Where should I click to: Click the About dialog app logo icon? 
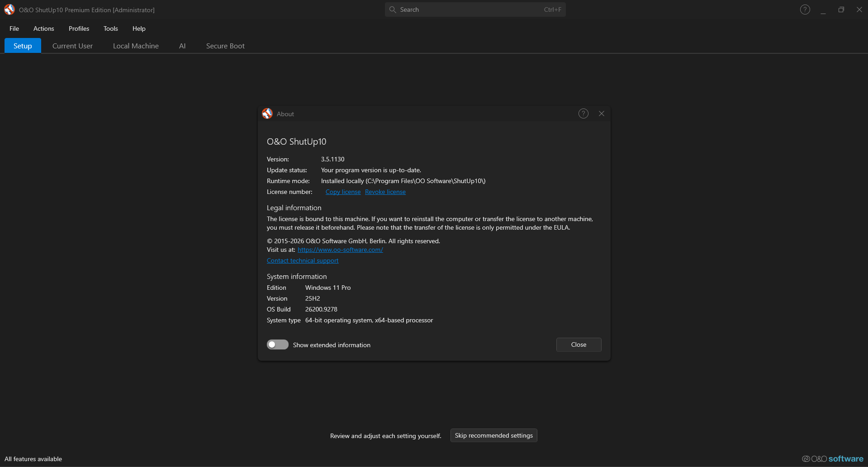click(267, 113)
